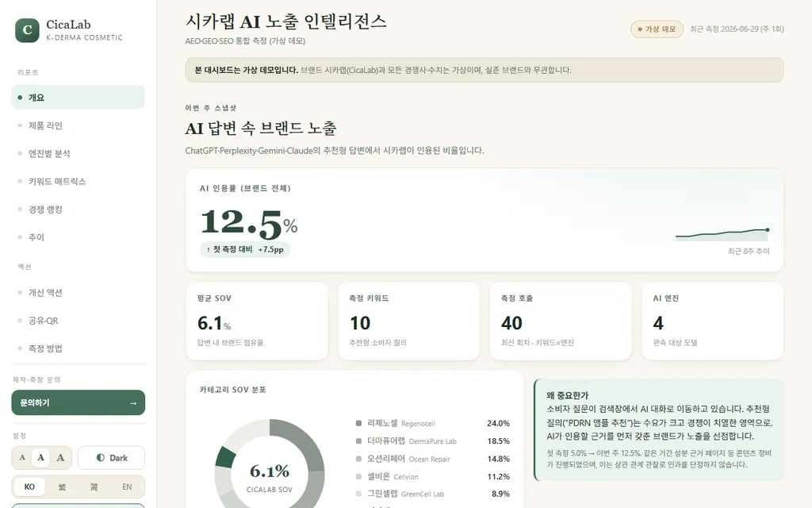
Task: Click the 리제노셀 legend color square
Action: tap(358, 424)
